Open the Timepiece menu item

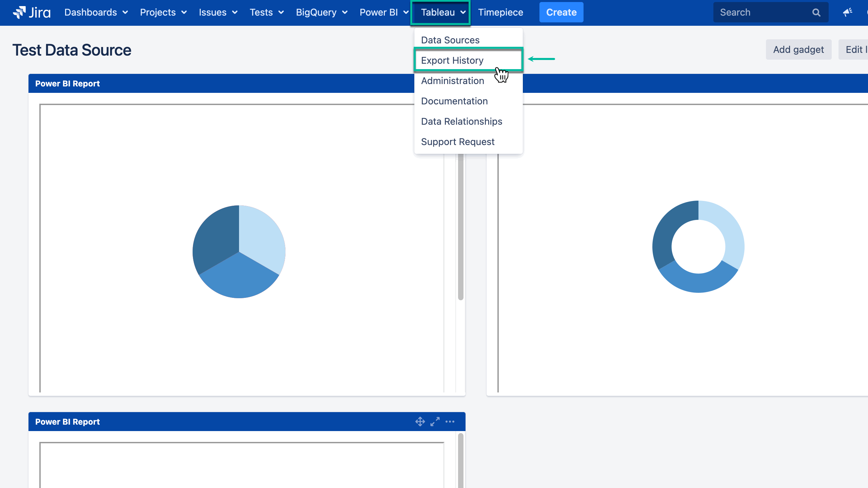click(x=501, y=13)
